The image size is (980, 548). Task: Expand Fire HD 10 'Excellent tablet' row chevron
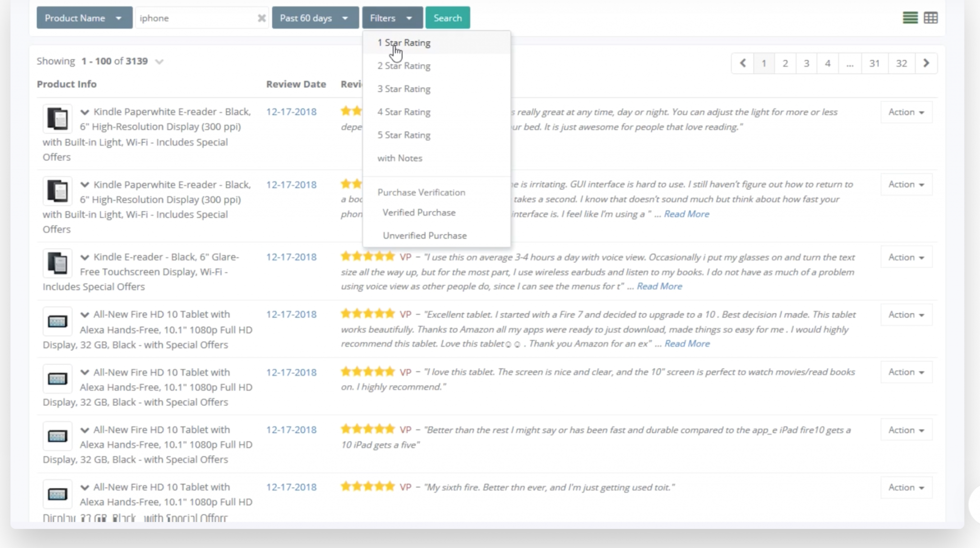[x=85, y=314]
